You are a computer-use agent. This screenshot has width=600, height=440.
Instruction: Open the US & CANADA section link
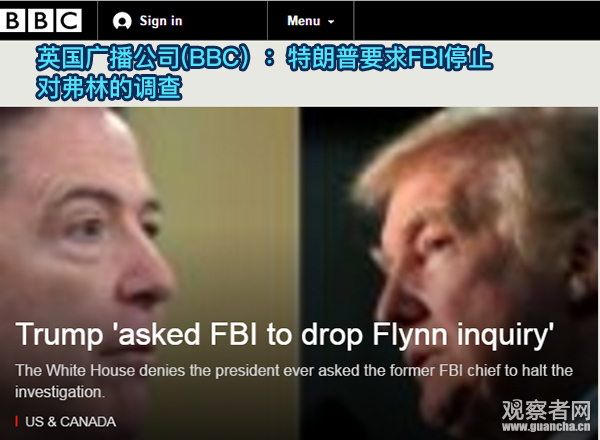click(x=70, y=422)
